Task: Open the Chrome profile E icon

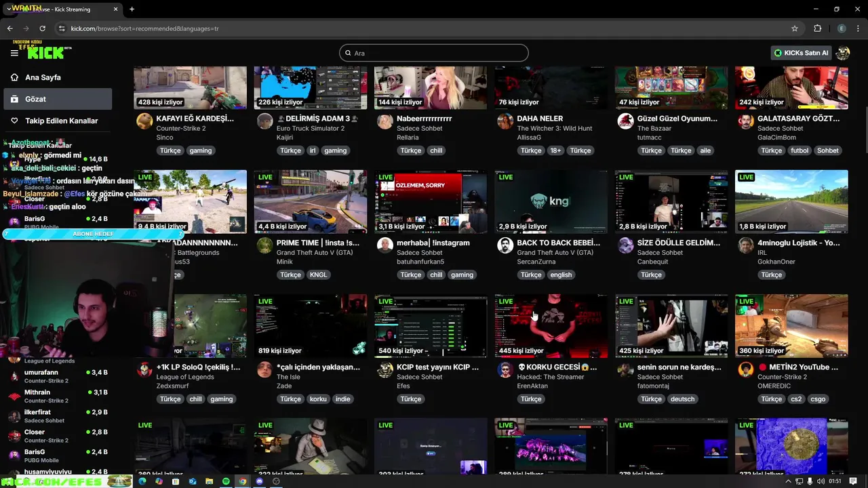Action: tap(842, 28)
